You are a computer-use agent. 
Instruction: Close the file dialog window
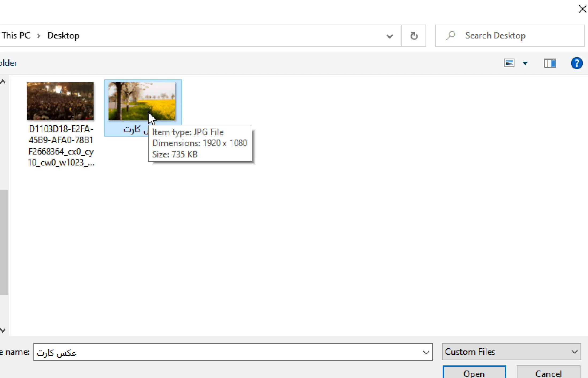pyautogui.click(x=582, y=9)
